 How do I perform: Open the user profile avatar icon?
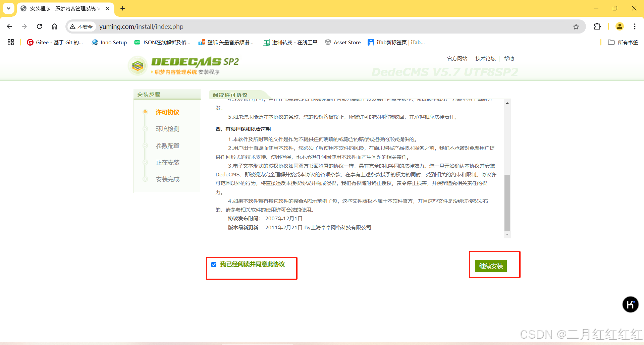[x=620, y=26]
